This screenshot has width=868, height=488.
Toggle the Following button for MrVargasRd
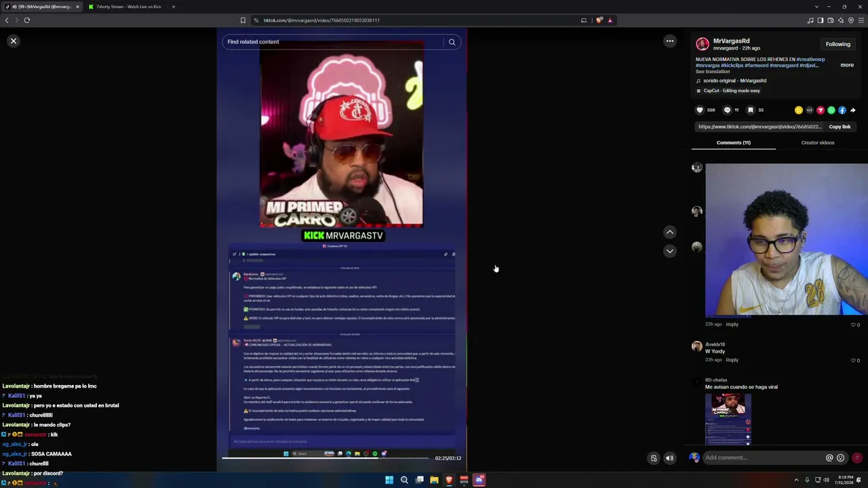[838, 44]
